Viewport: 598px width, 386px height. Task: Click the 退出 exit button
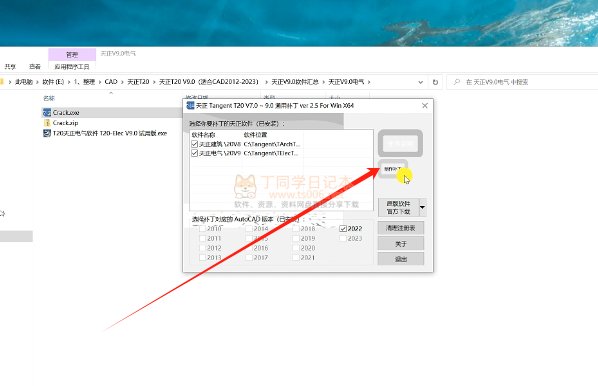(401, 259)
